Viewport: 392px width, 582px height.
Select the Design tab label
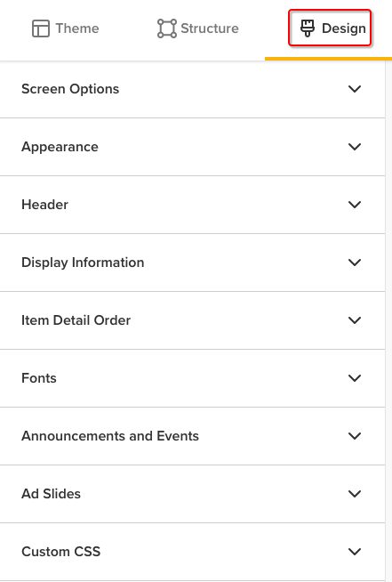point(344,28)
